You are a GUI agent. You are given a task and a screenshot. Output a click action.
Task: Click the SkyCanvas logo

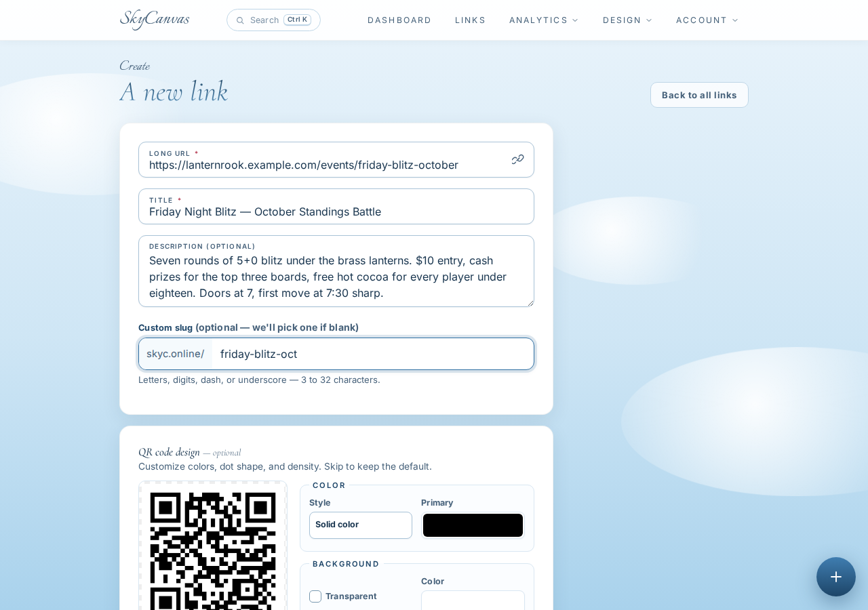pyautogui.click(x=155, y=19)
